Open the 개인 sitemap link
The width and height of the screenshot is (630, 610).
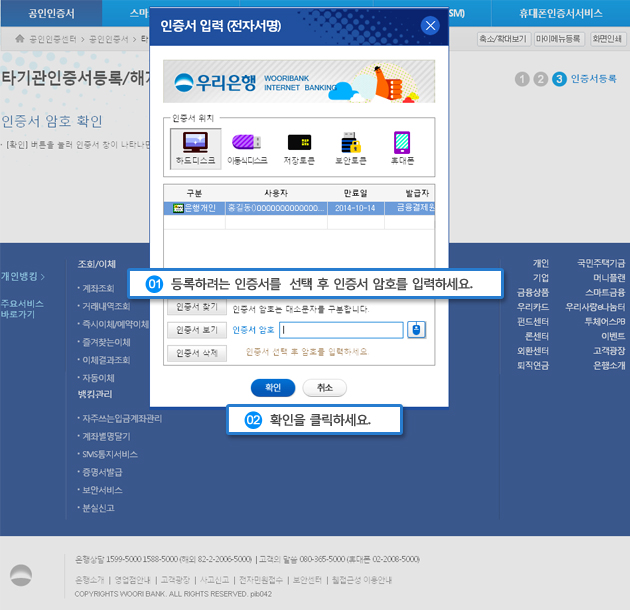coord(540,263)
